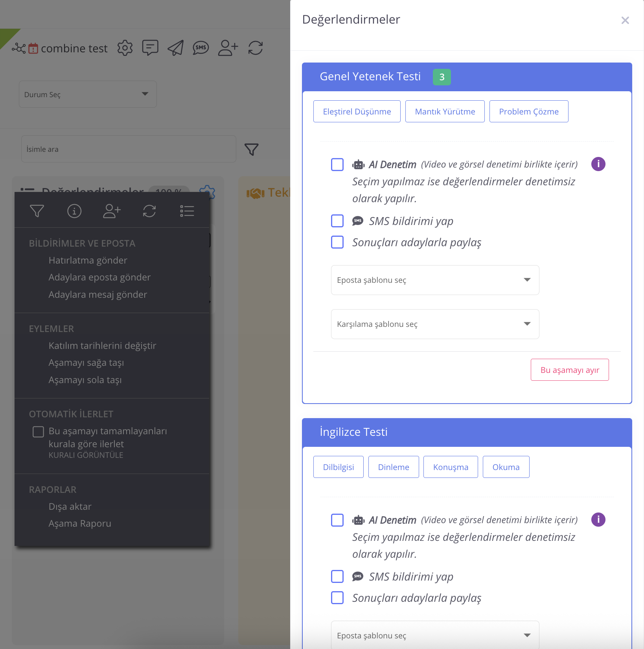Image resolution: width=644 pixels, height=649 pixels.
Task: Select Dışa aktar under Raporlar
Action: pos(70,507)
